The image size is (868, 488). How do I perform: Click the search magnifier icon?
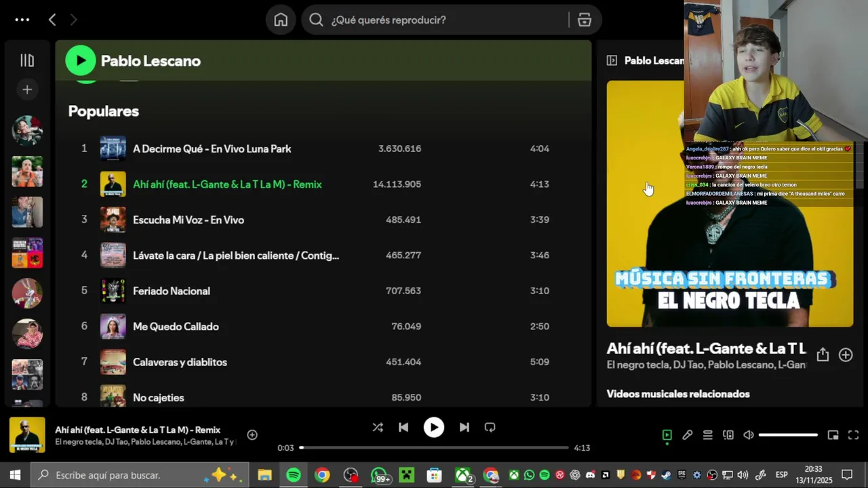click(316, 20)
